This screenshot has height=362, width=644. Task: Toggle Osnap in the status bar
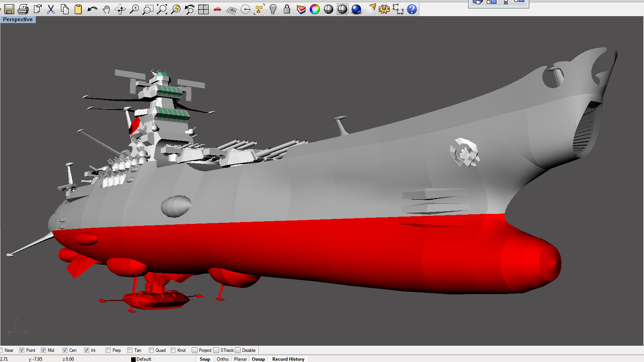pos(258,359)
